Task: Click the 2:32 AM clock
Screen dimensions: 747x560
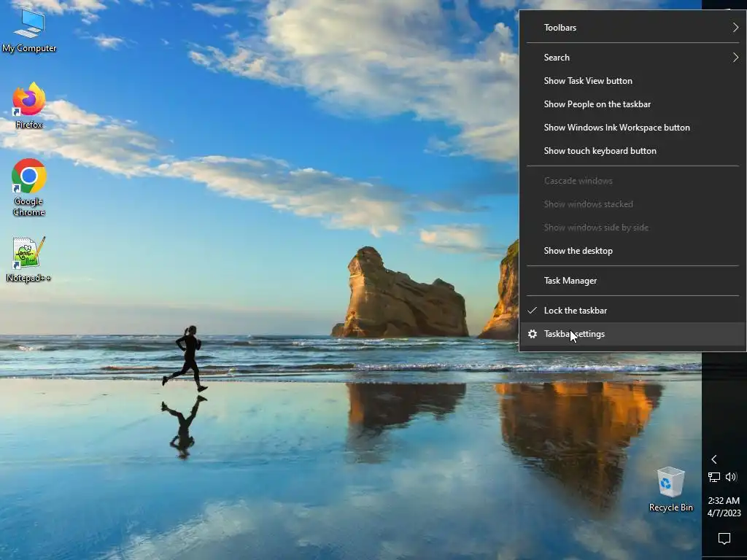Action: pos(724,500)
